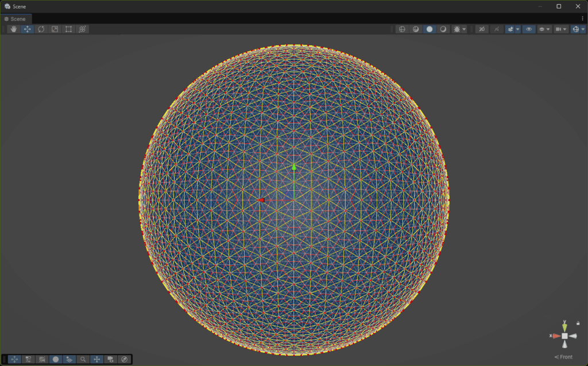Click the magnifier icon in bottom toolbar
The width and height of the screenshot is (588, 366).
coord(83,359)
